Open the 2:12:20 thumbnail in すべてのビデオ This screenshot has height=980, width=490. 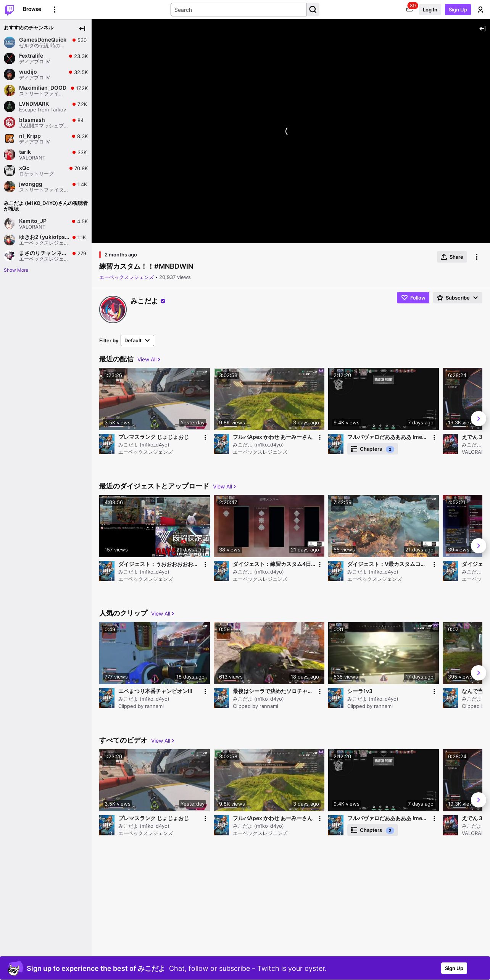(x=384, y=780)
